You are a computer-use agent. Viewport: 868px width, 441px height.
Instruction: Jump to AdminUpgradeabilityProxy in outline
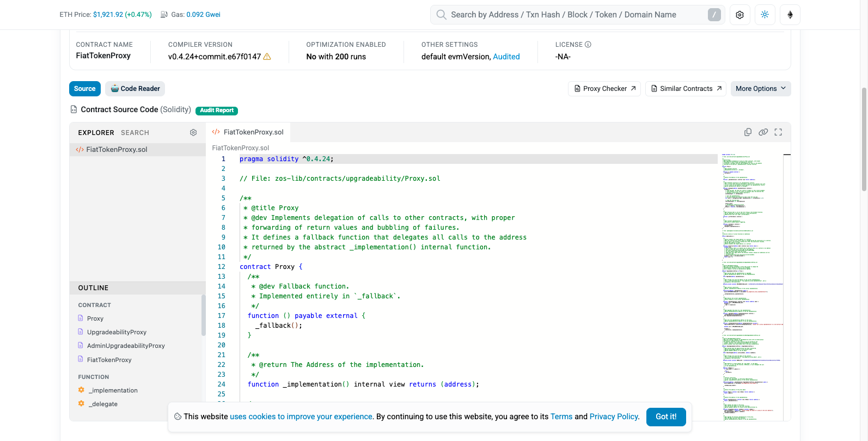click(x=126, y=346)
